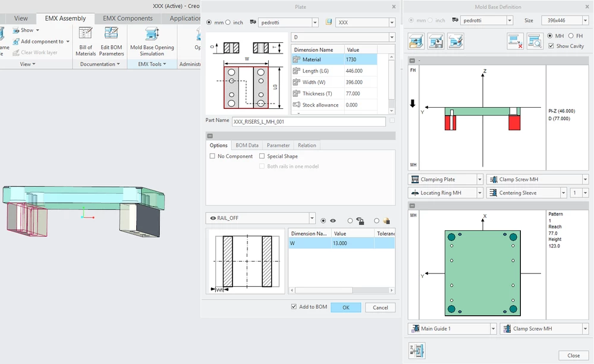Open the Relation tab

coord(307,146)
